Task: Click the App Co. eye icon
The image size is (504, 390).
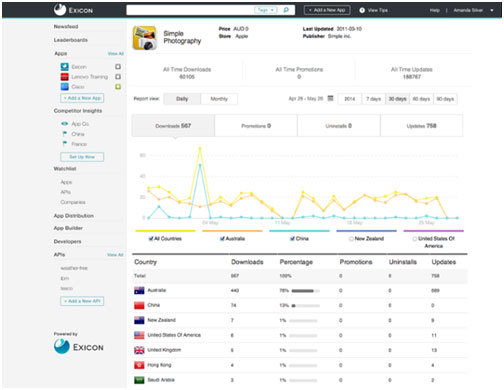Action: click(x=64, y=124)
